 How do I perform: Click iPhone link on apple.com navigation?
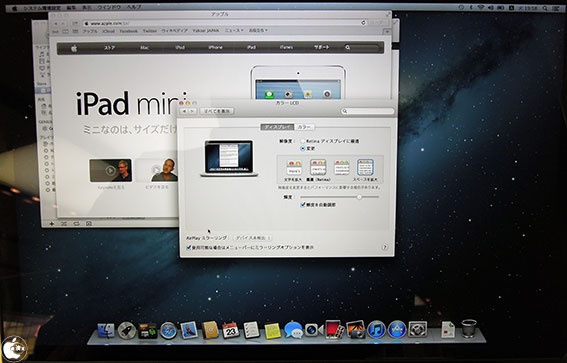(x=216, y=47)
